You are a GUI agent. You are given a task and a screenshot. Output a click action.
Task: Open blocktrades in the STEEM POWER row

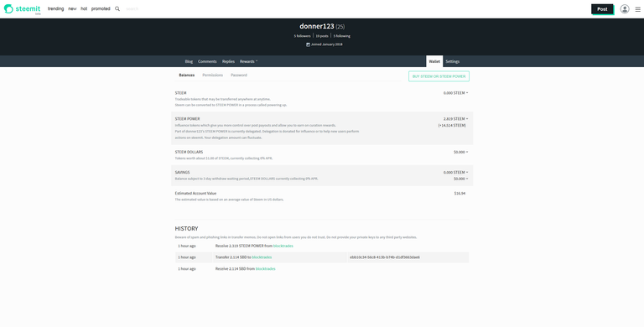point(283,246)
